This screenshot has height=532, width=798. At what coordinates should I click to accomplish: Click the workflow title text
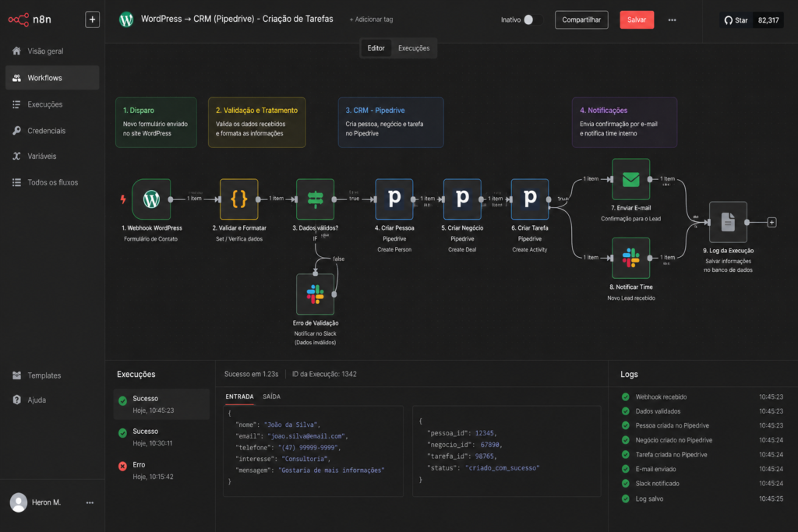point(237,19)
